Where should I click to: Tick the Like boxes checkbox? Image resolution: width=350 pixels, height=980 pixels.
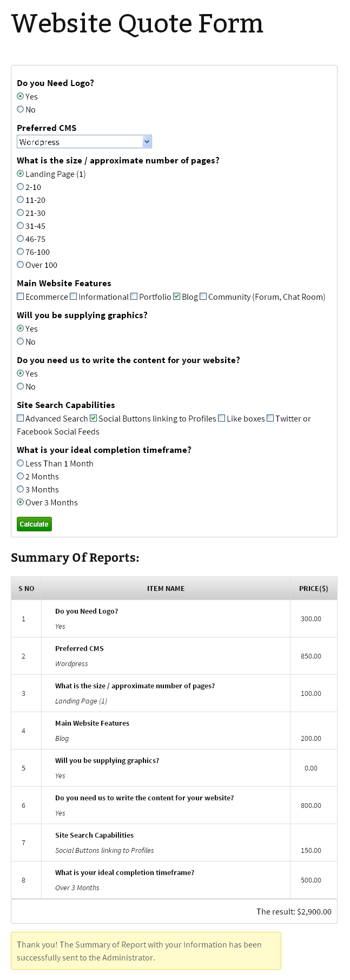point(222,418)
